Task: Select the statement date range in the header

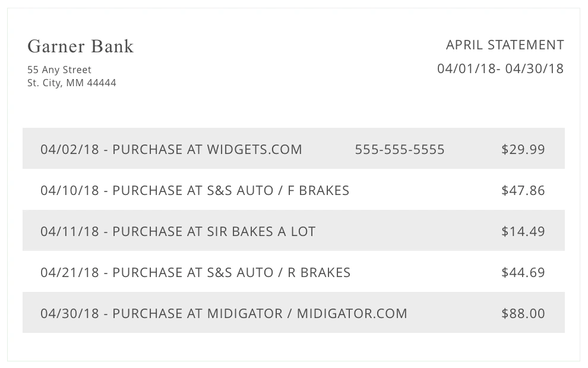Action: click(500, 69)
